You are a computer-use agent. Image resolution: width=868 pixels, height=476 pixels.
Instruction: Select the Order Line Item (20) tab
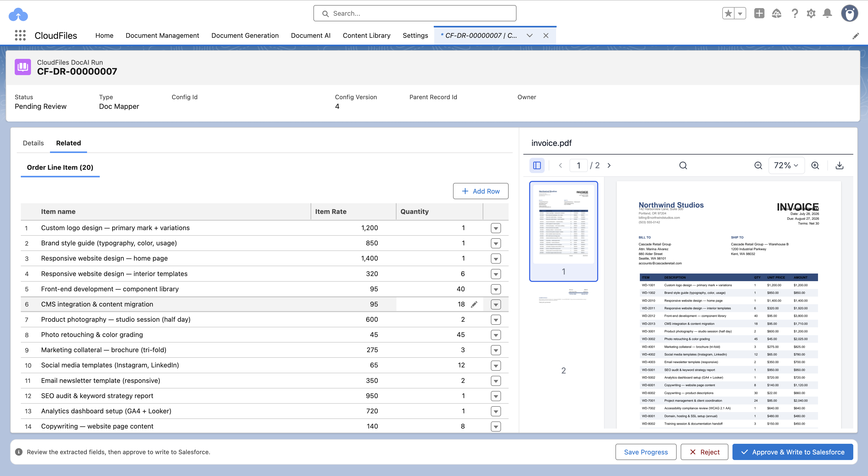60,167
